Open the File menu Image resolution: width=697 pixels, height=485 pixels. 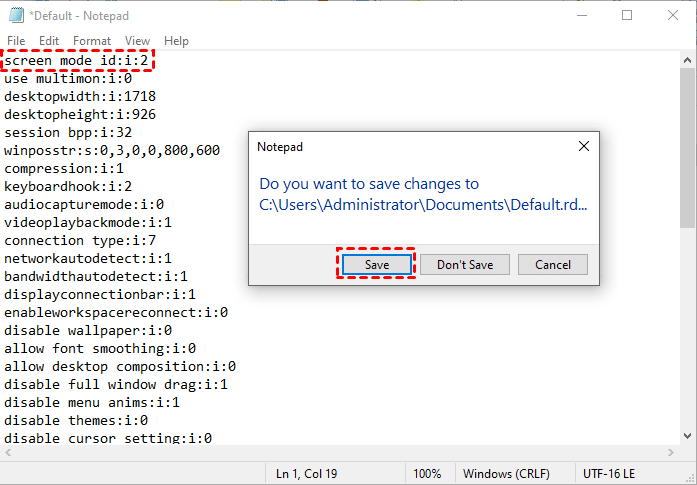tap(16, 41)
